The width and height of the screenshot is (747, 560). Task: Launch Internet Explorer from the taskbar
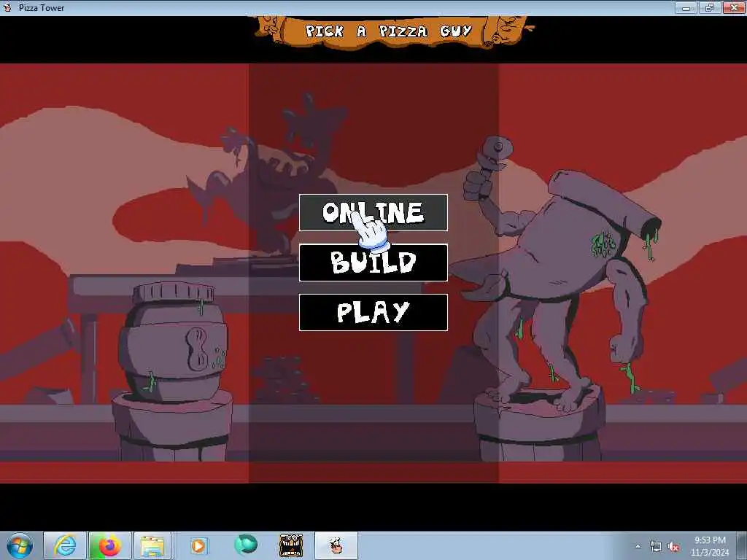tap(65, 545)
